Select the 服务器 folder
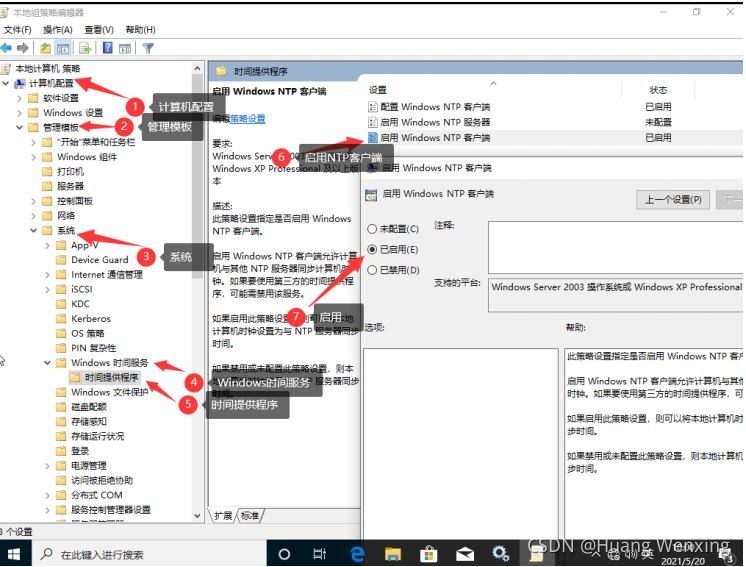This screenshot has width=746, height=567. (70, 186)
